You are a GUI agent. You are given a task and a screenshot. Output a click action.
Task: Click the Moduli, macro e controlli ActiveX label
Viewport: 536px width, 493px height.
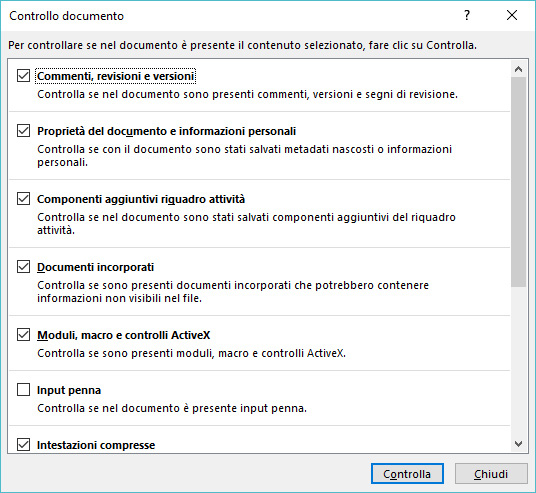[x=123, y=335]
